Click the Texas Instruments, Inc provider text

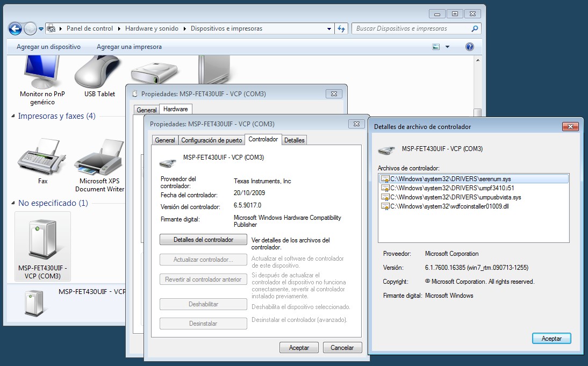262,181
